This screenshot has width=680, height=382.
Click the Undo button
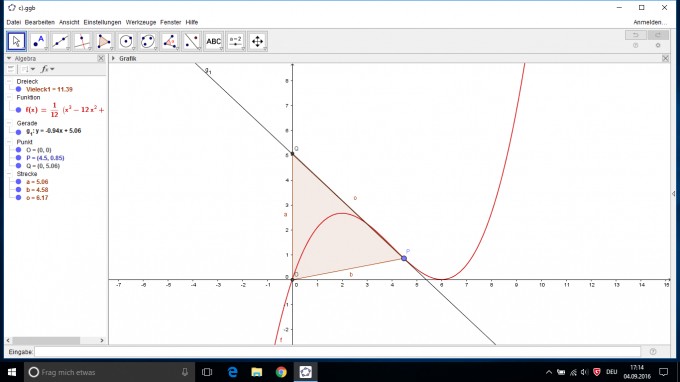pyautogui.click(x=636, y=35)
